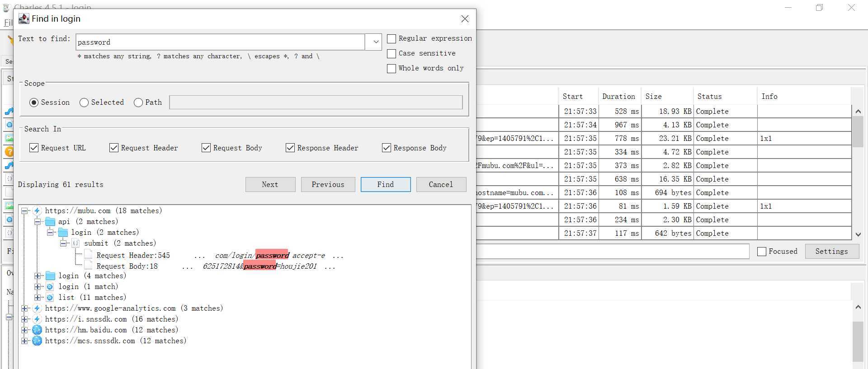
Task: Click the request table vertical scrollbar thumb
Action: point(858,132)
